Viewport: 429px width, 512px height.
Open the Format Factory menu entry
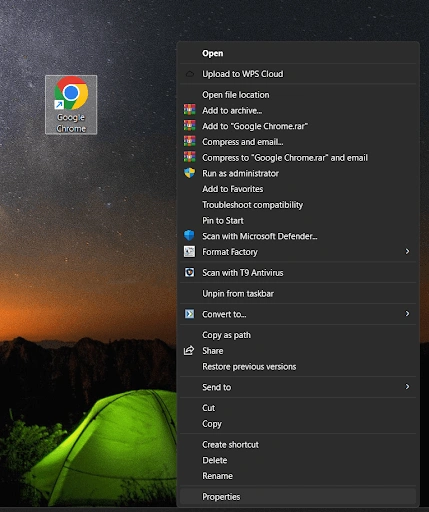click(x=298, y=252)
